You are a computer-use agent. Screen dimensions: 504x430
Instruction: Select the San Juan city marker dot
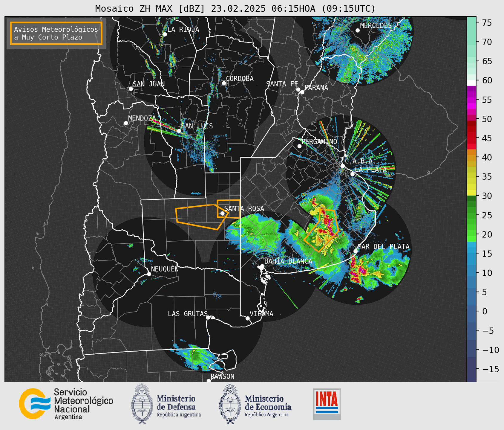coord(131,89)
